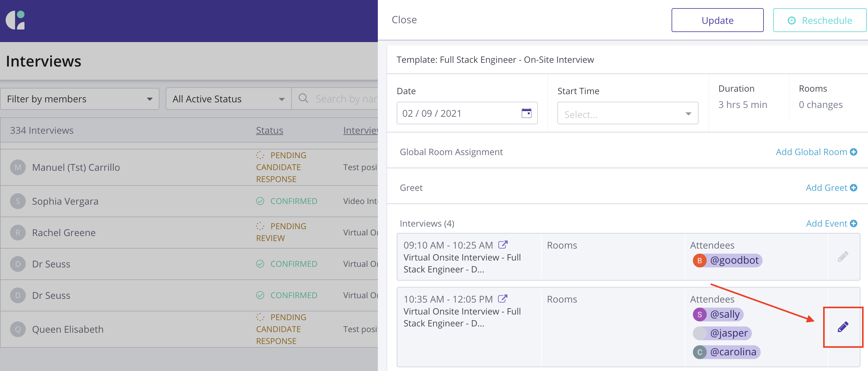Open external link icon beside 09:10 AM - 10:25 AM
This screenshot has height=371, width=868.
(503, 245)
